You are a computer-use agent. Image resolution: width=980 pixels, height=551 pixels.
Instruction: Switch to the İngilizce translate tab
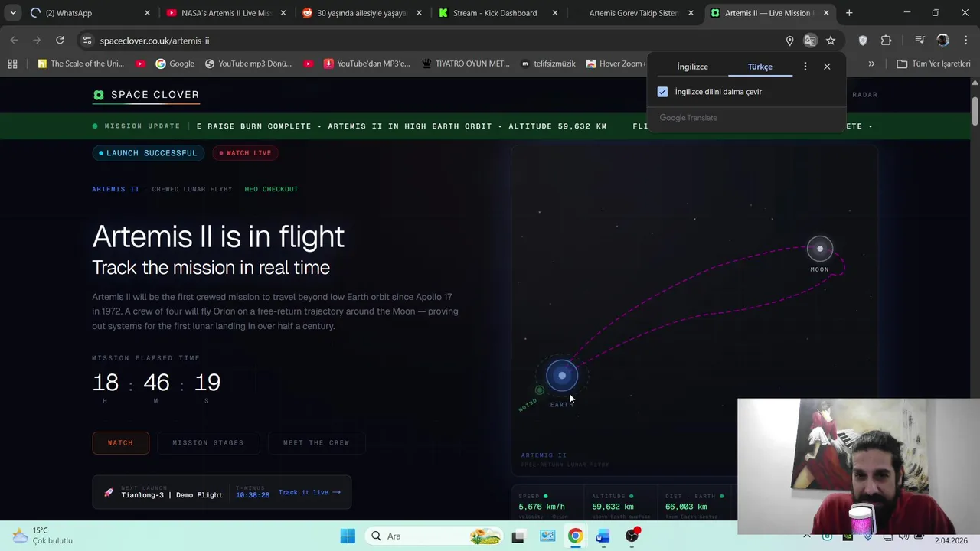coord(692,67)
